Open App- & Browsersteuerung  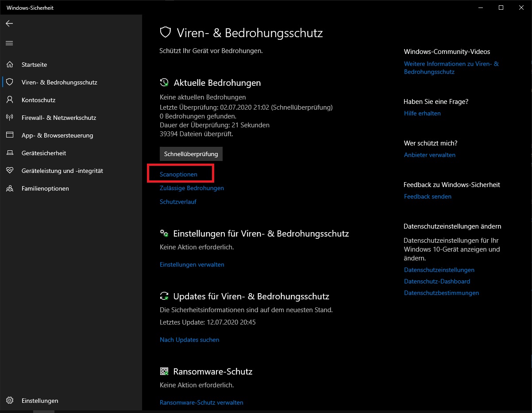71,135
